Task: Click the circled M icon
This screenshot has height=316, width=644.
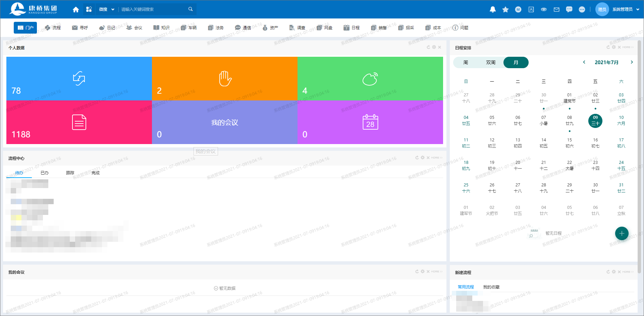Action: tap(518, 9)
